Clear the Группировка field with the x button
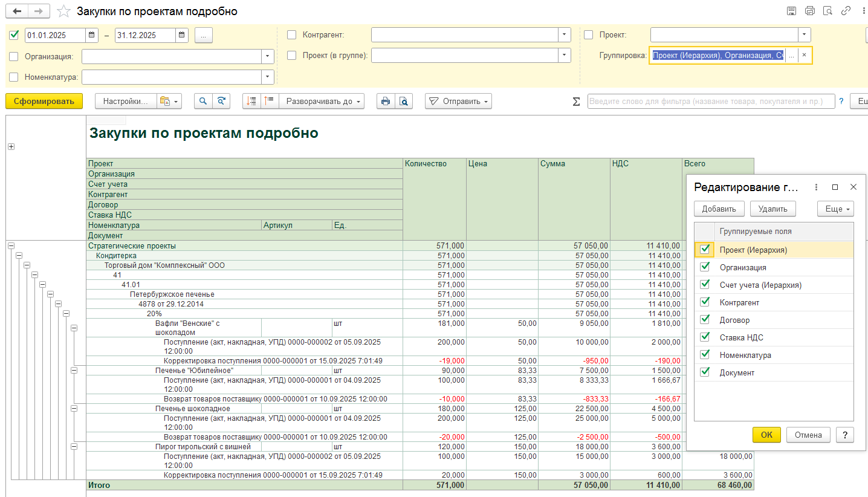This screenshot has height=497, width=868. [x=804, y=55]
